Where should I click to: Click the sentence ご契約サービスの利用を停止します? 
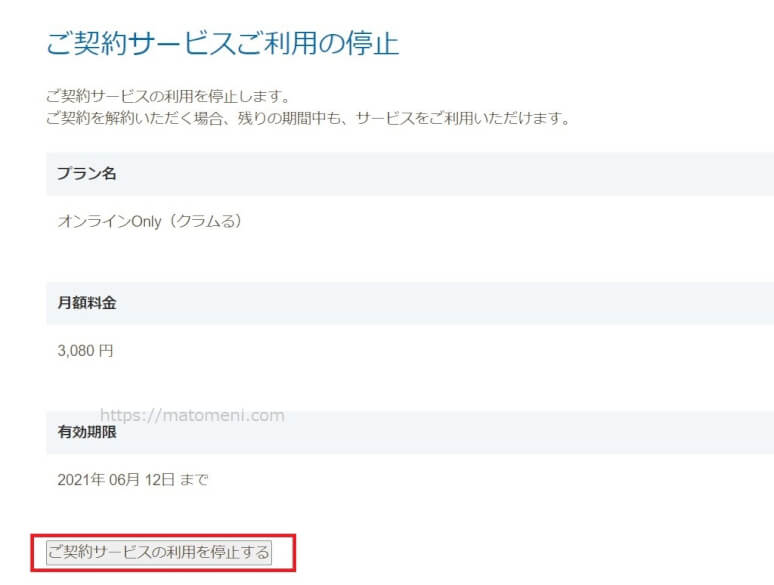(168, 96)
